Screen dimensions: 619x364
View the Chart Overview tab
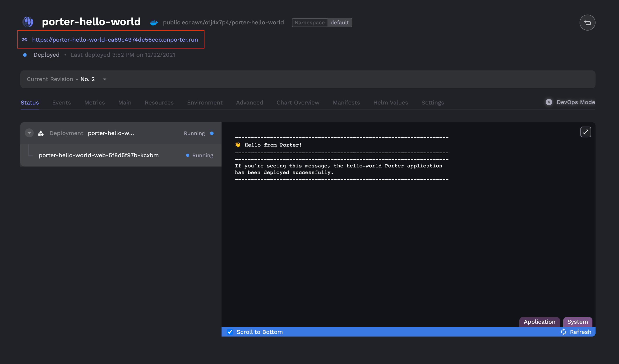coord(298,103)
